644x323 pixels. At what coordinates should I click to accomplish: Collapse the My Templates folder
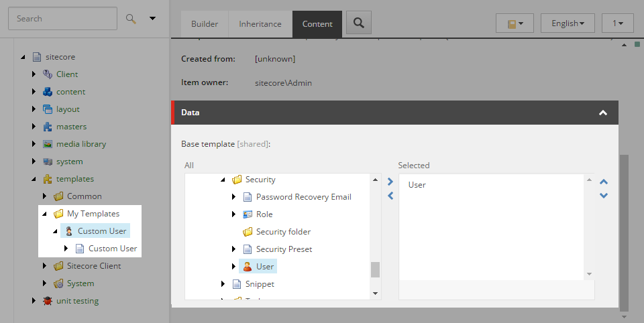pyautogui.click(x=44, y=214)
